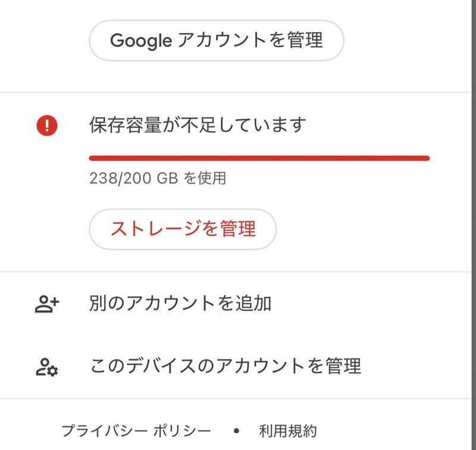Viewport: 476px width, 450px height.
Task: Click the 238/200 GB を使用 usage text
Action: tap(157, 178)
